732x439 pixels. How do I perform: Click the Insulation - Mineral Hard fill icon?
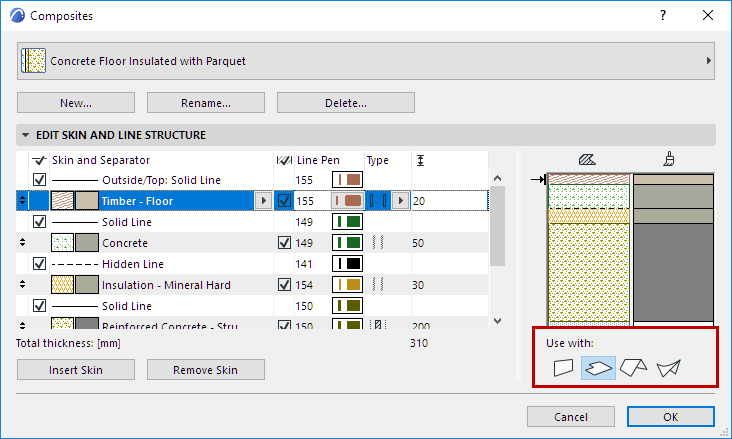click(x=62, y=285)
